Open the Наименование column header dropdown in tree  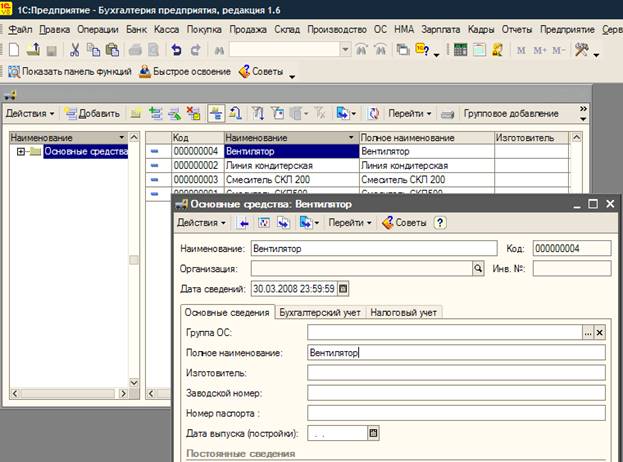point(121,136)
